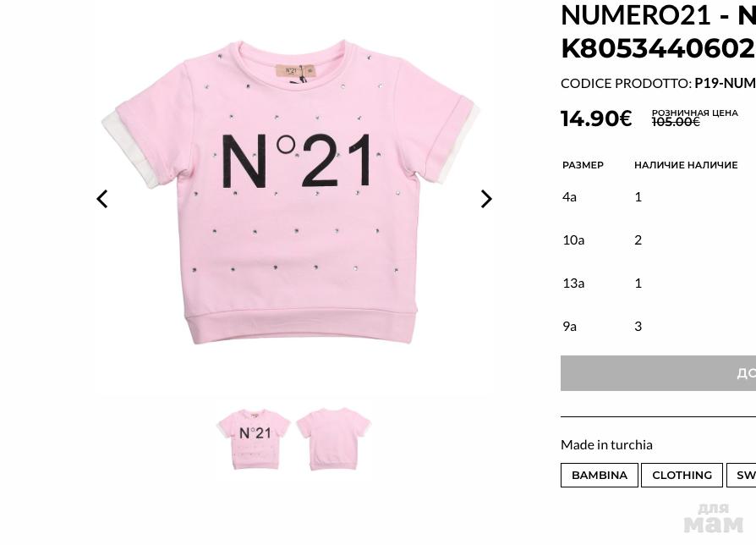Select size 13a row

click(x=573, y=283)
